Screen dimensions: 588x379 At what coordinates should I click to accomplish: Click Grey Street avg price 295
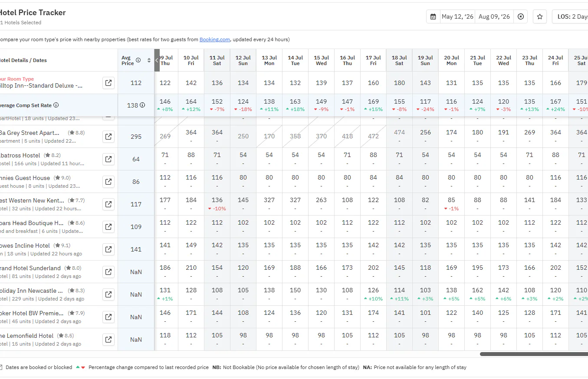click(x=136, y=137)
